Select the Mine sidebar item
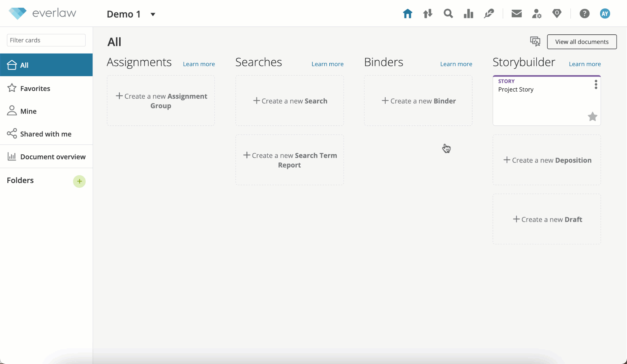The width and height of the screenshot is (627, 364). click(46, 111)
